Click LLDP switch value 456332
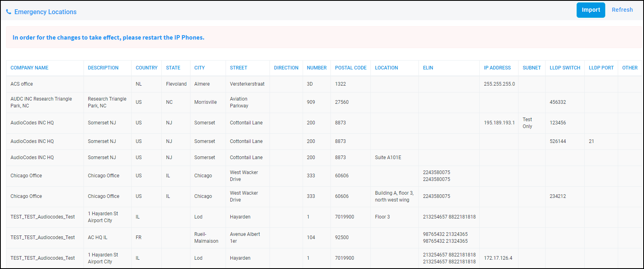644x269 pixels. [x=558, y=102]
